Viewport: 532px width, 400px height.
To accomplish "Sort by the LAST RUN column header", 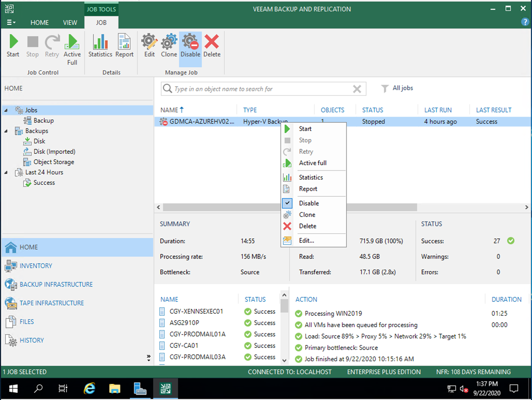I will 438,110.
